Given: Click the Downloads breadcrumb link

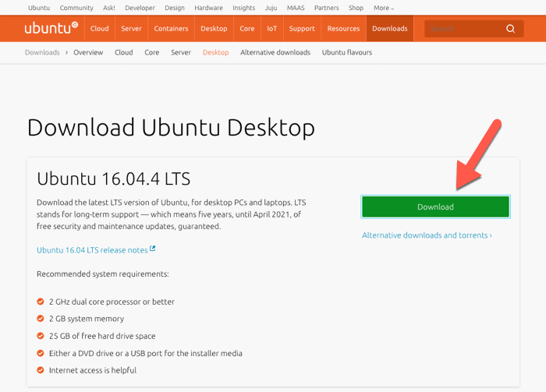Looking at the screenshot, I should tap(42, 52).
